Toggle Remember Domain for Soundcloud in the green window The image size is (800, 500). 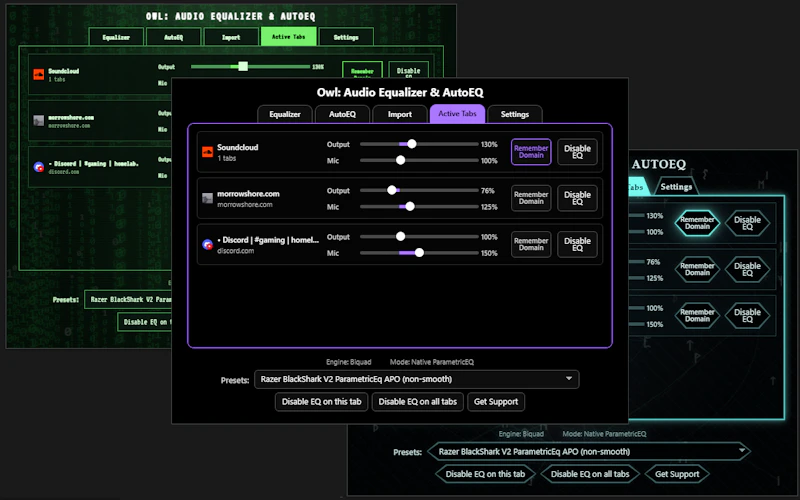(x=362, y=70)
